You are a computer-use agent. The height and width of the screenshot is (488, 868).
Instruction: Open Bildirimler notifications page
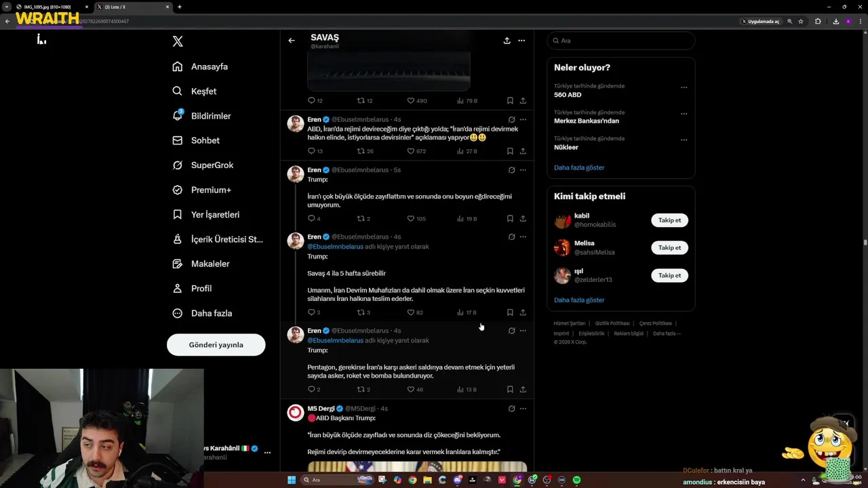click(201, 116)
